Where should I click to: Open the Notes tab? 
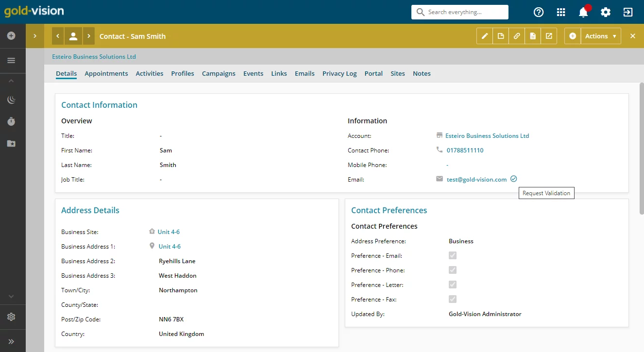(x=422, y=73)
